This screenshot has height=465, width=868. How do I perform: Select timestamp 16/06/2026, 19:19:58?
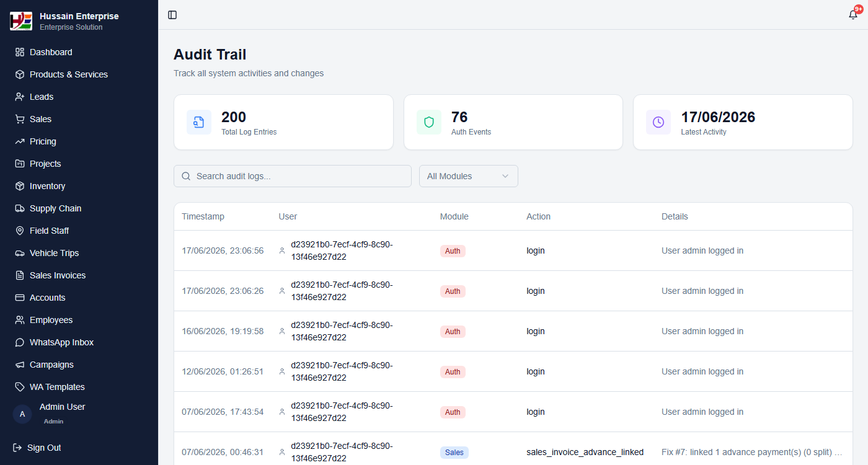[223, 331]
